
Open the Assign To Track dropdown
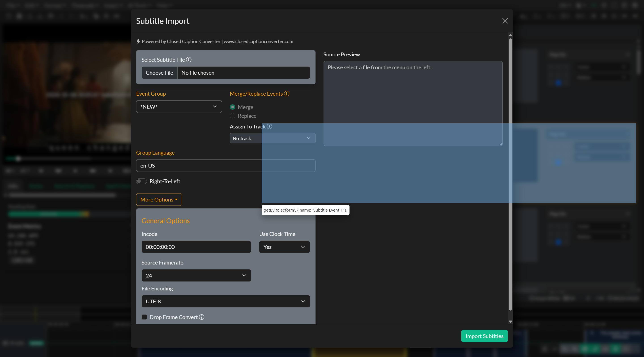click(273, 138)
